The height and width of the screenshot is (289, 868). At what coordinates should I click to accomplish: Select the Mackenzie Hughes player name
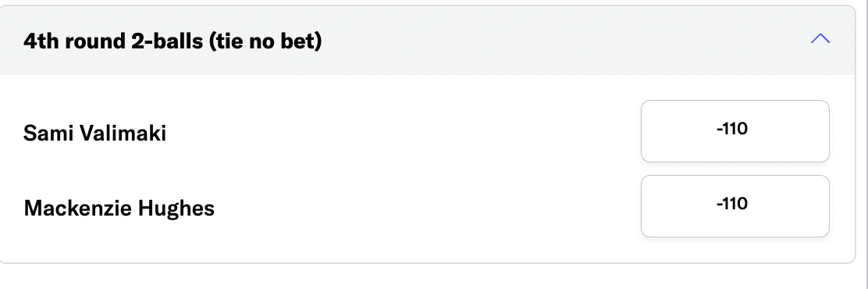119,209
